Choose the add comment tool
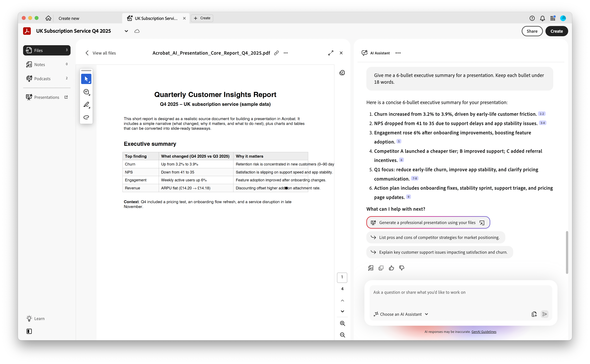This screenshot has width=590, height=364. coord(86,92)
